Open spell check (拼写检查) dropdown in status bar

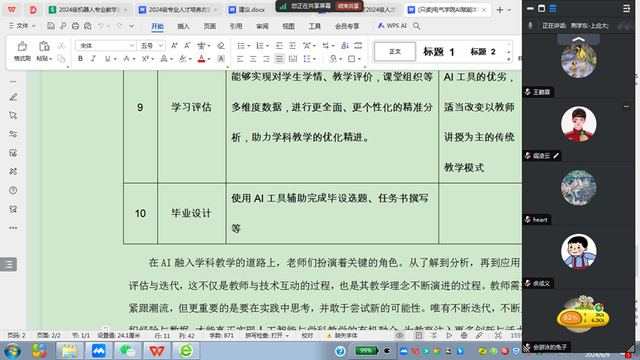(x=267, y=336)
